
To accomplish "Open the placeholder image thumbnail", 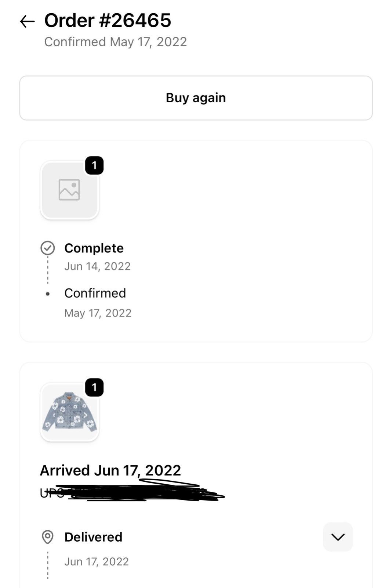I will (x=69, y=190).
